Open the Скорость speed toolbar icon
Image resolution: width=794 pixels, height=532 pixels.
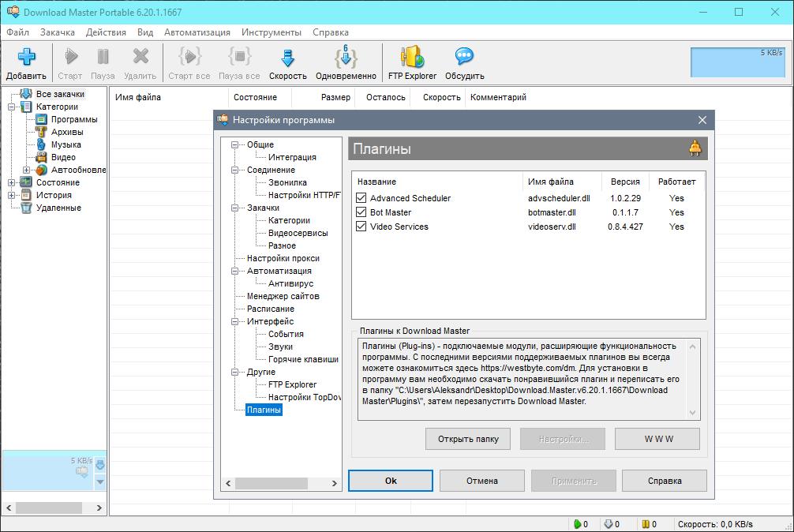[287, 58]
